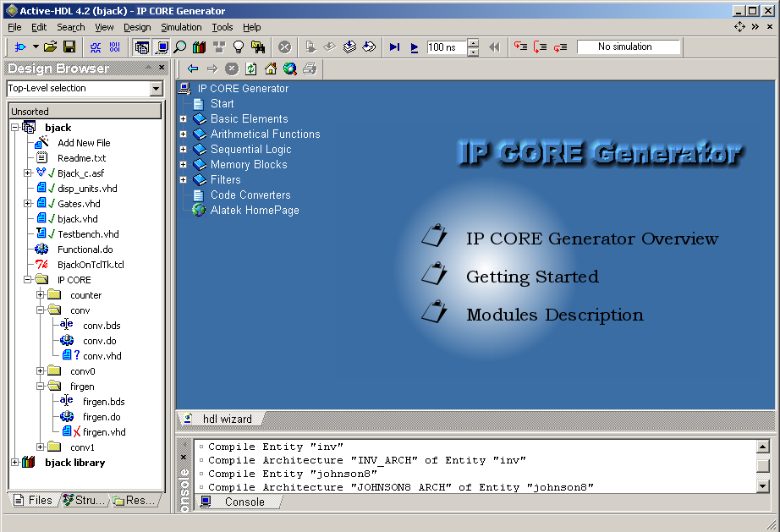Click the browser Home house icon
Image resolution: width=780 pixels, height=532 pixels.
click(271, 69)
